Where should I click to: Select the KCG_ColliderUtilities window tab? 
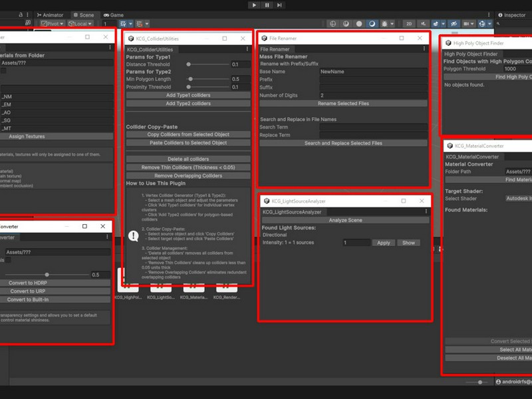(x=150, y=49)
